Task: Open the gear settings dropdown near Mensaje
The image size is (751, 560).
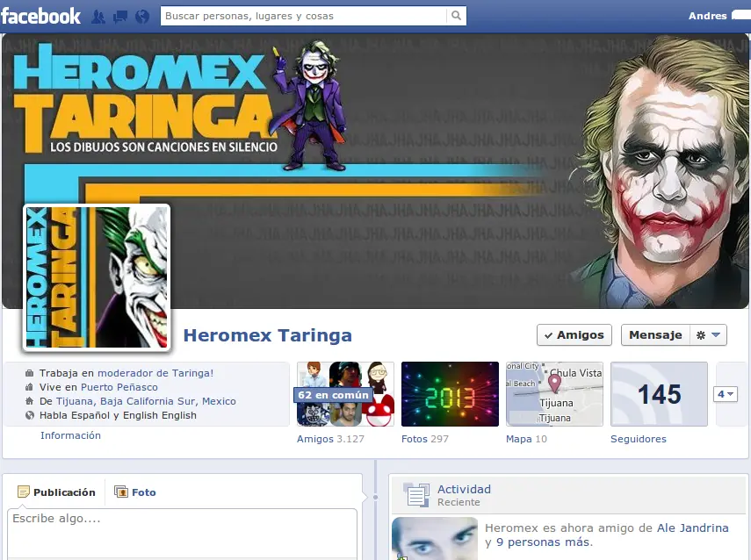Action: tap(708, 335)
